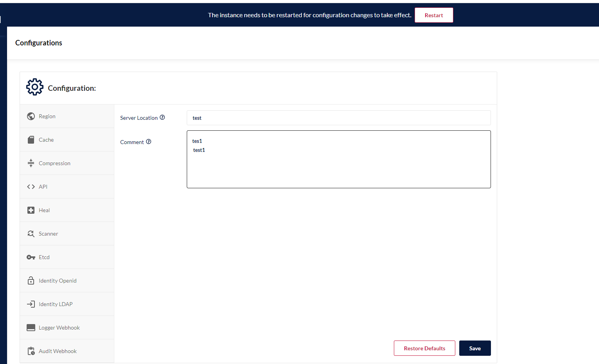Select the Audit Webhook tab
Screen dimensions: 599x364
coord(67,351)
